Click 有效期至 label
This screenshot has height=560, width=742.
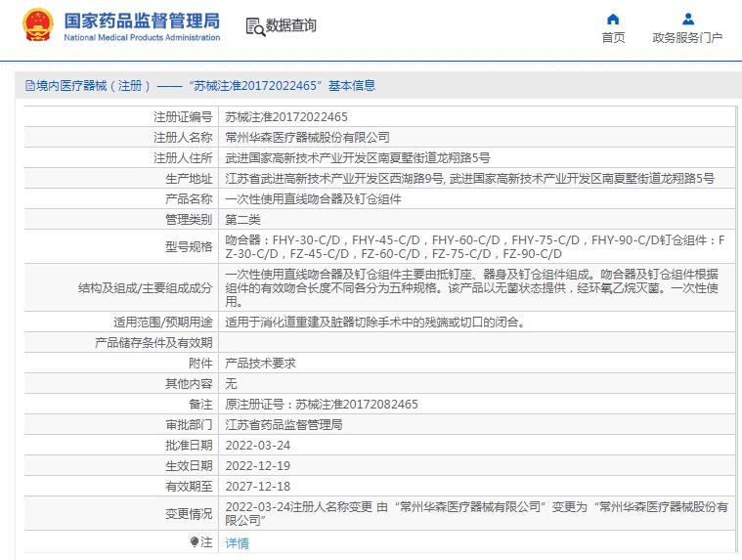pyautogui.click(x=189, y=487)
